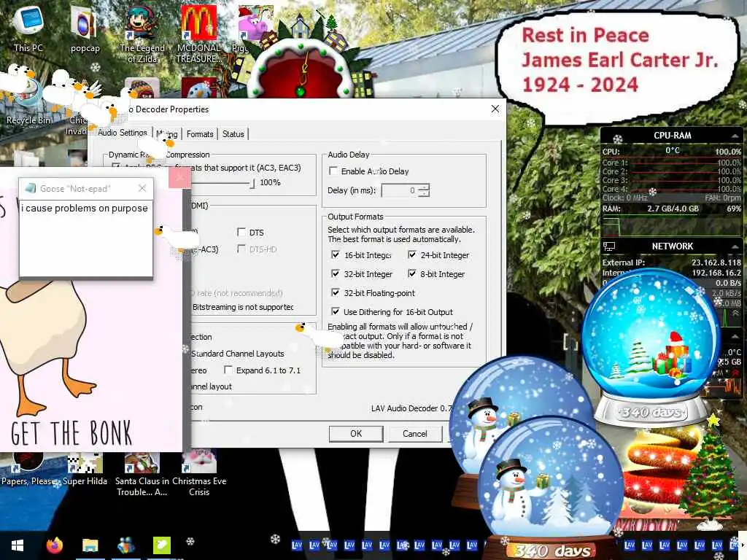747x560 pixels.
Task: Click the Delay (in ms) input field
Action: 400,190
